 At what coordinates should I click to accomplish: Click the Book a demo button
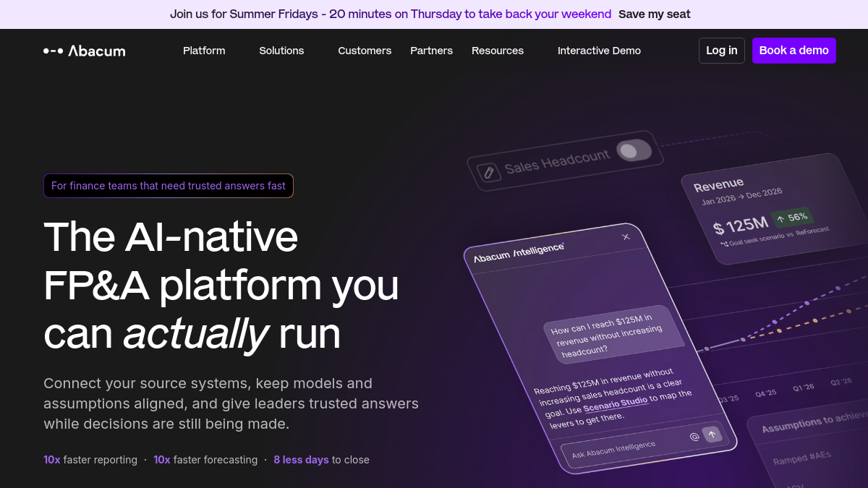point(794,51)
